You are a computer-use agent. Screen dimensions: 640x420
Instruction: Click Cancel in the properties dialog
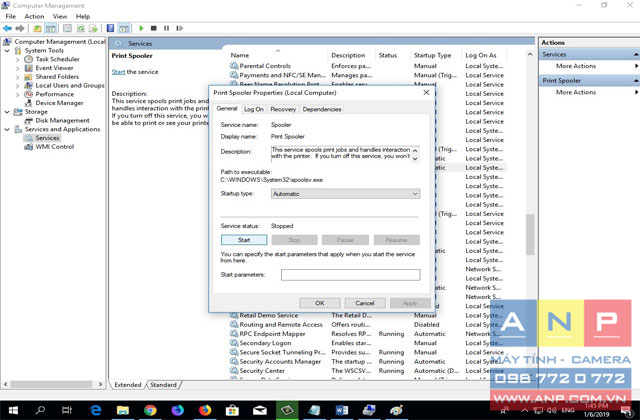[x=364, y=303]
